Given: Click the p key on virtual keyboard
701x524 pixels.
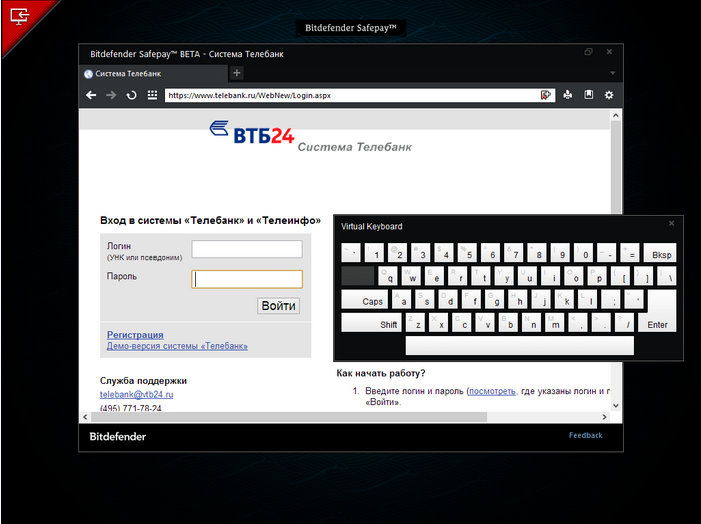Looking at the screenshot, I should click(597, 276).
